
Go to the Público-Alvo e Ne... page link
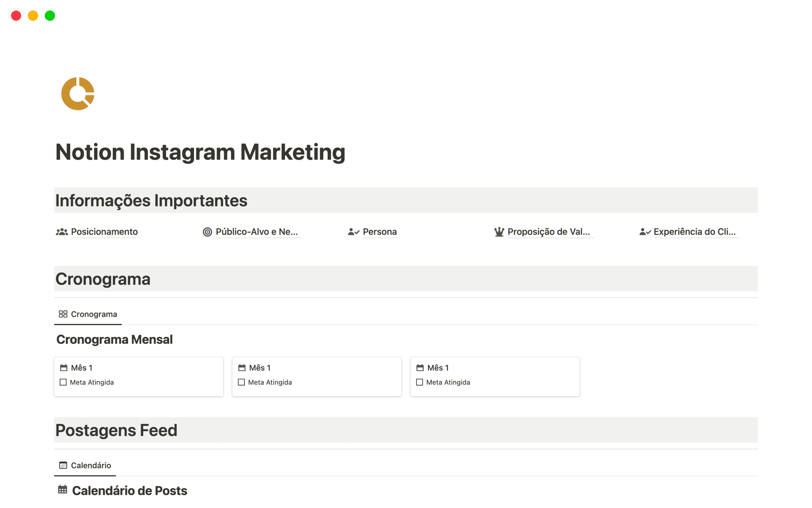click(x=256, y=232)
